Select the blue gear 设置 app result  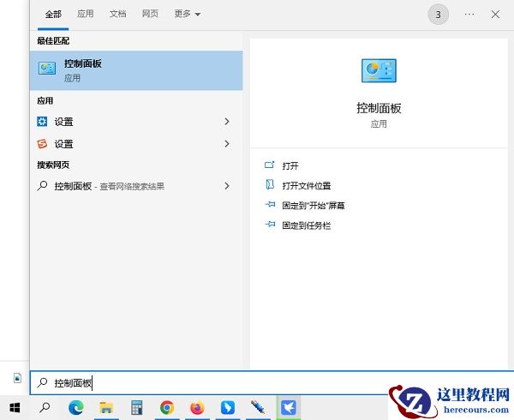[x=136, y=122]
